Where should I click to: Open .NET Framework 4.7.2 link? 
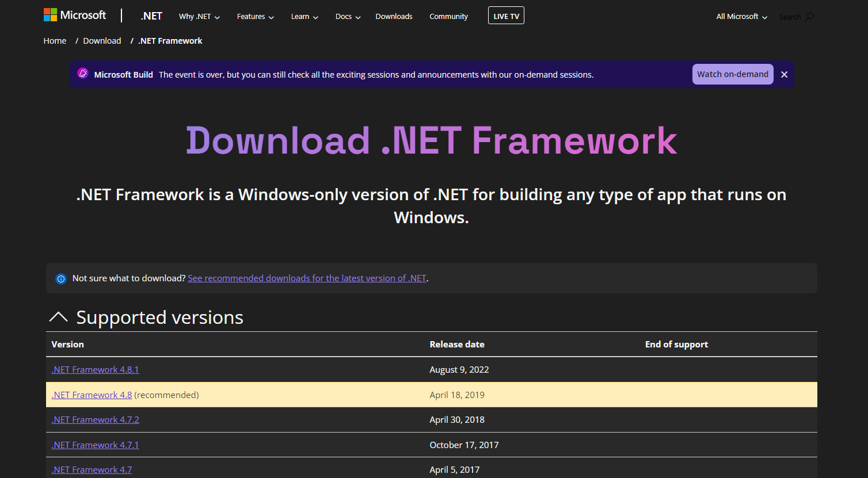[x=95, y=420]
